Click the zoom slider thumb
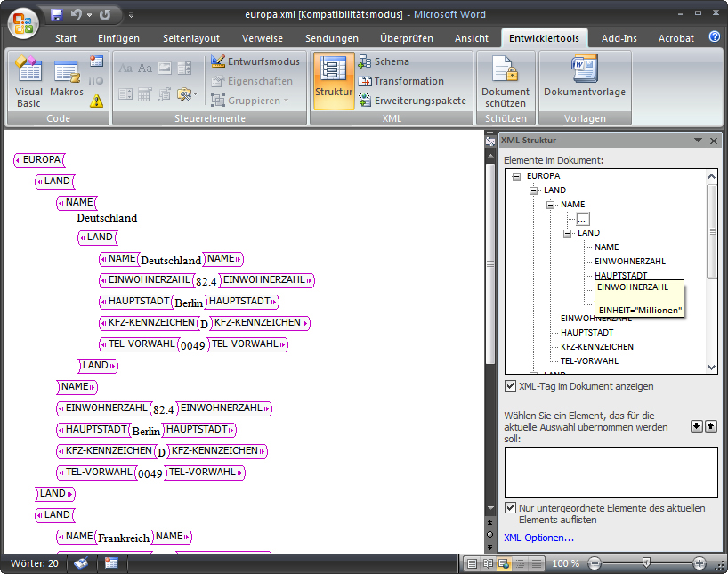 (x=646, y=563)
